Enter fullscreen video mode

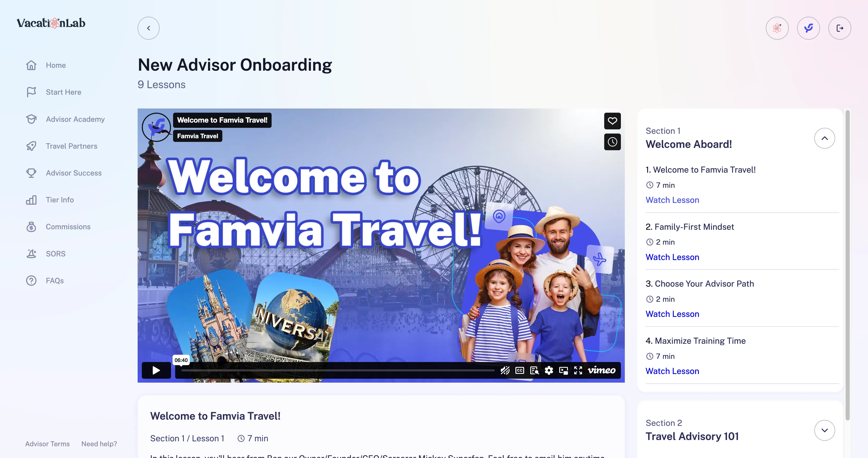click(578, 370)
